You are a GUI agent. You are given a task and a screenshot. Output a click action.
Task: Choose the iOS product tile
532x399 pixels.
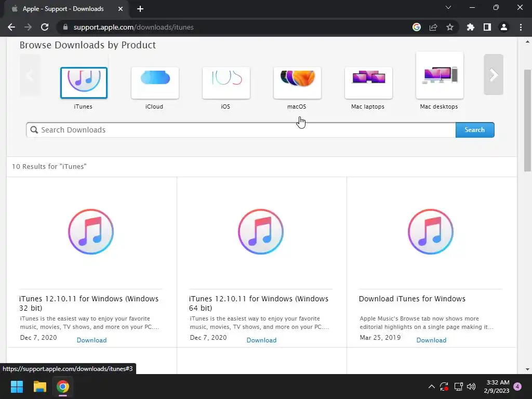(227, 83)
